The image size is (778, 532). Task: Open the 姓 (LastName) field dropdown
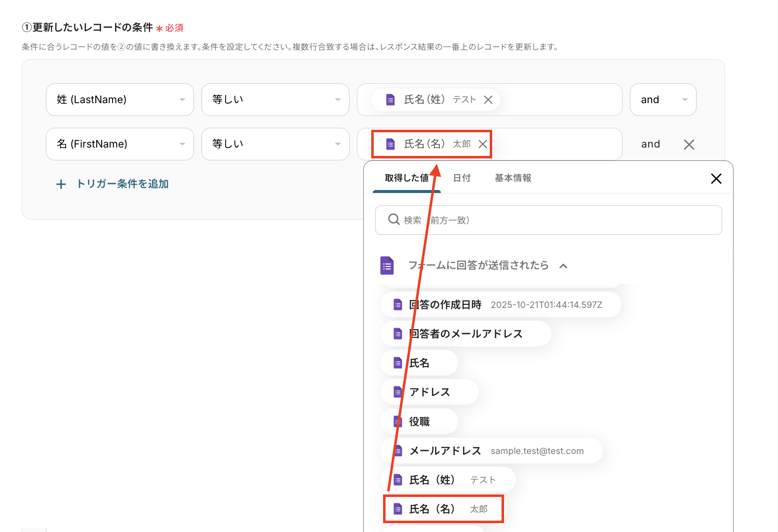click(119, 100)
